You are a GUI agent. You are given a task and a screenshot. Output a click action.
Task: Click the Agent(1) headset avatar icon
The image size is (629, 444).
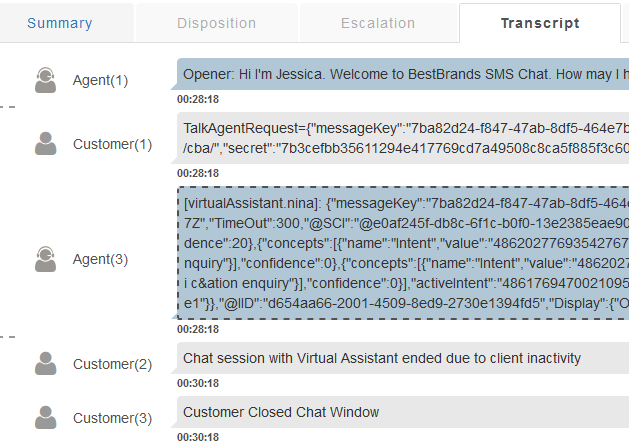coord(45,80)
